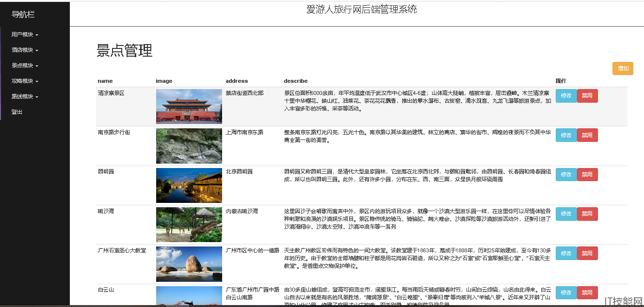Click 修改 for 清凉寨景区 row
Image resolution: width=644 pixels, height=307 pixels.
tap(566, 96)
